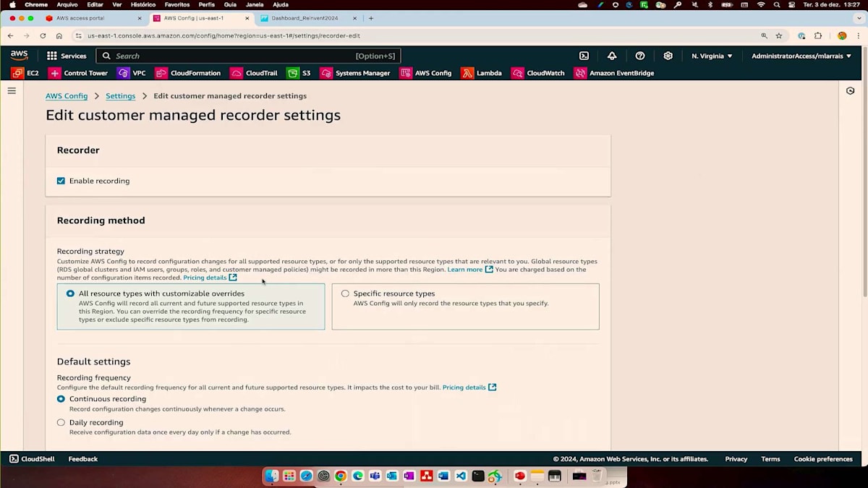The height and width of the screenshot is (488, 868).
Task: Open the AWS help question mark menu
Action: 640,56
